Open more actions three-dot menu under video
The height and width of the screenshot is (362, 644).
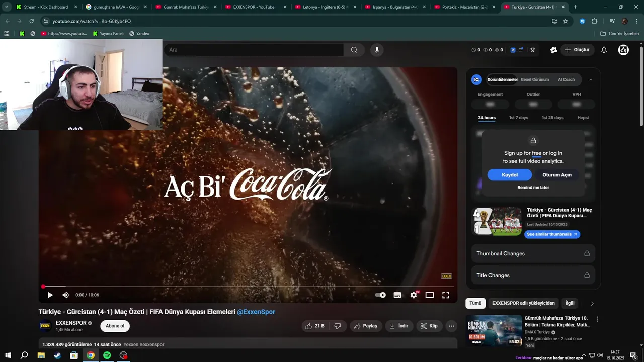tap(451, 326)
